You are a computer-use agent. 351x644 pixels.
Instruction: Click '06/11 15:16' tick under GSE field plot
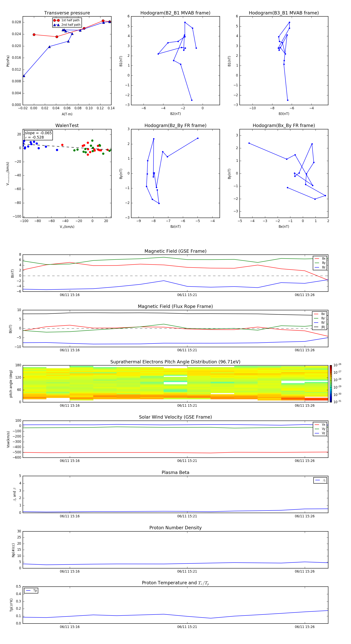(x=70, y=295)
